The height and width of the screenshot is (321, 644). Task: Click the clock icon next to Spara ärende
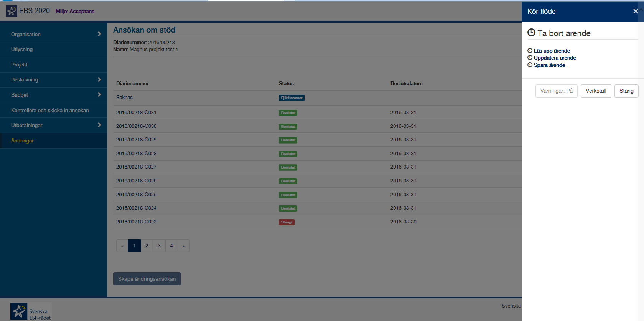(x=530, y=65)
